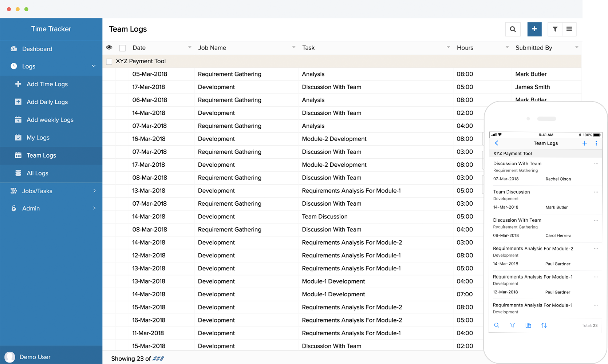Open Dashboard from the sidebar
The height and width of the screenshot is (364, 608).
(37, 49)
